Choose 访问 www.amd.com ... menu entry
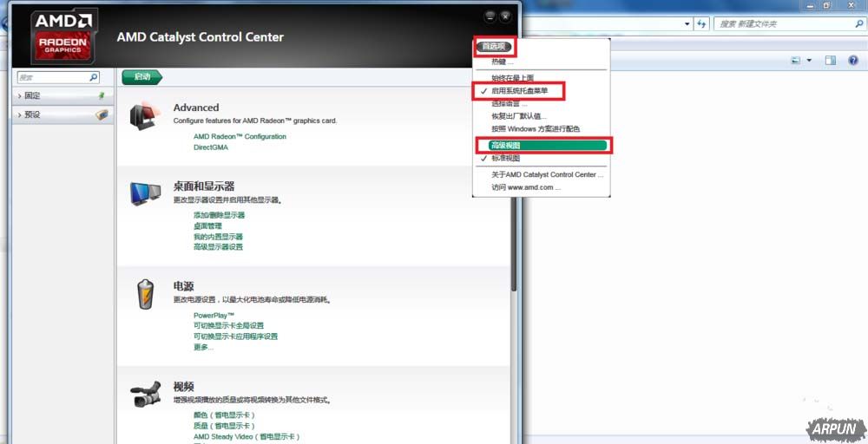Screen dimensions: 868x444 526,187
